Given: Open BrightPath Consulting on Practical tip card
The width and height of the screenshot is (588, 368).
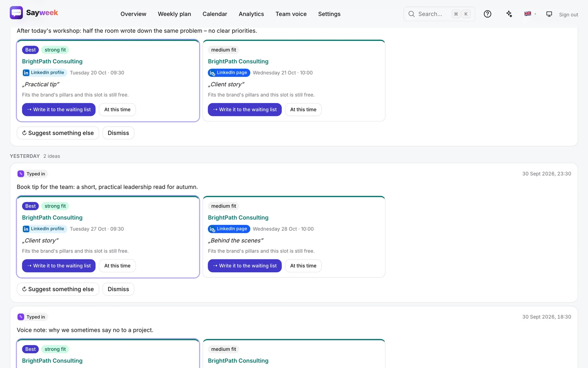Looking at the screenshot, I should click(52, 61).
